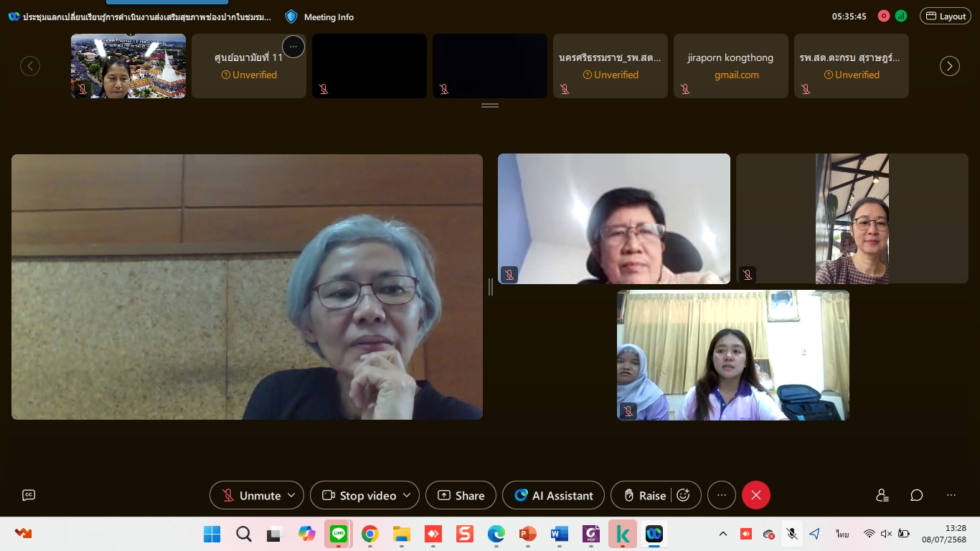The image size is (980, 551).
Task: Click the red leave meeting button
Action: pyautogui.click(x=755, y=495)
